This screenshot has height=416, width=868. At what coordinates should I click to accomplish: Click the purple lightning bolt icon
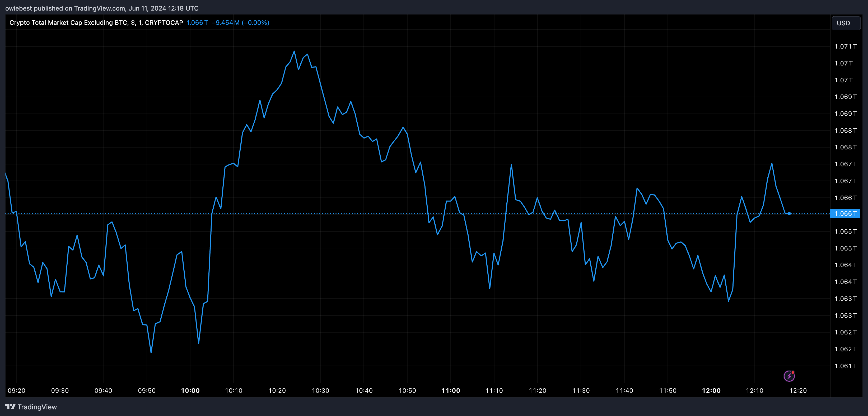coord(789,376)
